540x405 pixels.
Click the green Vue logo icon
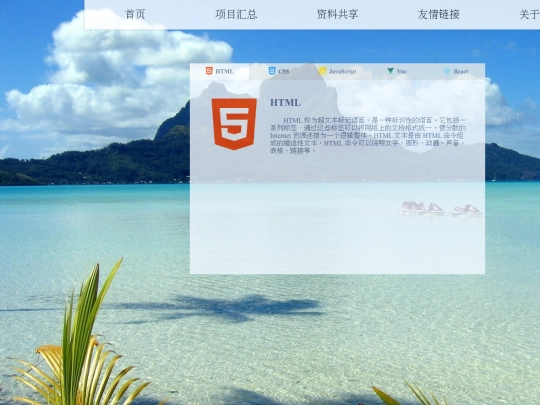[x=391, y=71]
